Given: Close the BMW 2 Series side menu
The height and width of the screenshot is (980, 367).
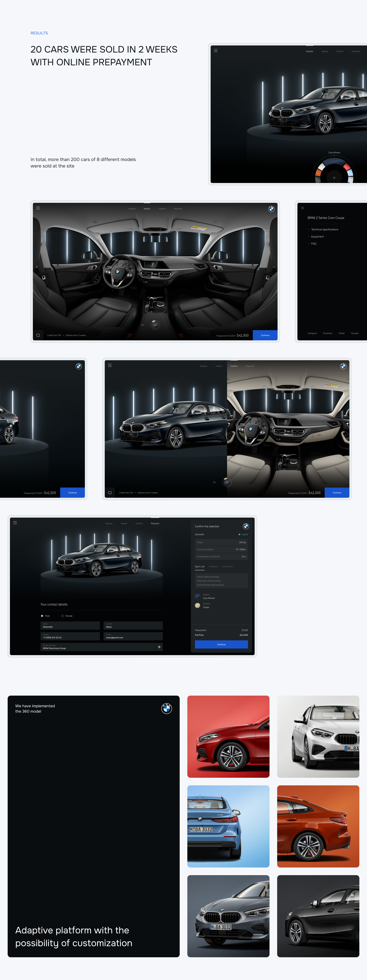Looking at the screenshot, I should click(x=302, y=208).
